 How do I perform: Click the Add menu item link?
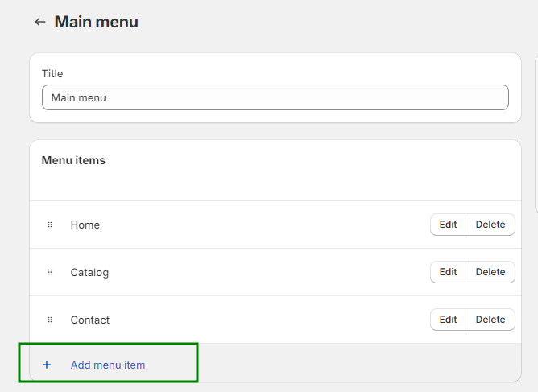(x=108, y=365)
